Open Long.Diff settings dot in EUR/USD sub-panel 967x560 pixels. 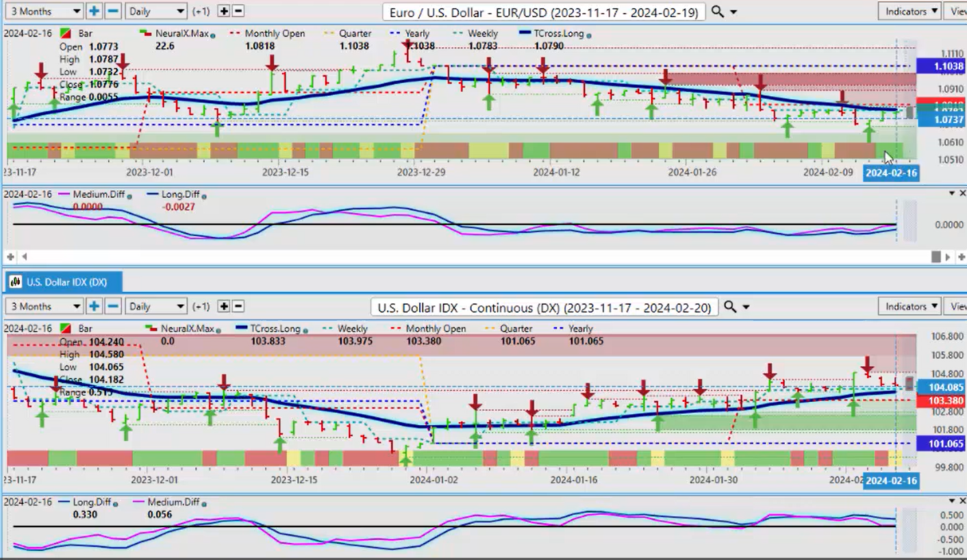tap(205, 196)
